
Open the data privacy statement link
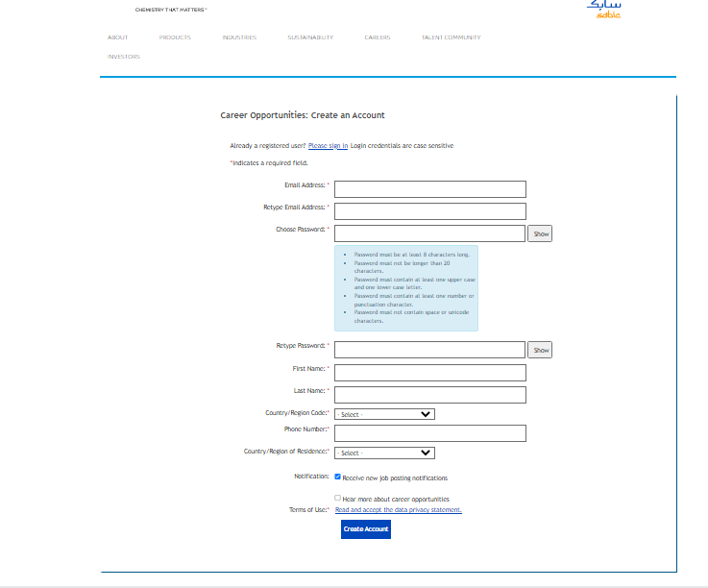[399, 510]
